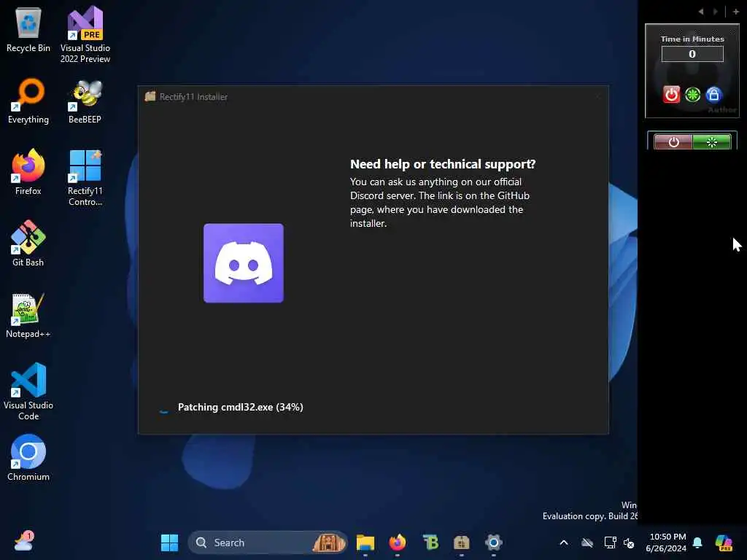Click the Discord logo in the installer
The image size is (747, 560).
pyautogui.click(x=244, y=262)
